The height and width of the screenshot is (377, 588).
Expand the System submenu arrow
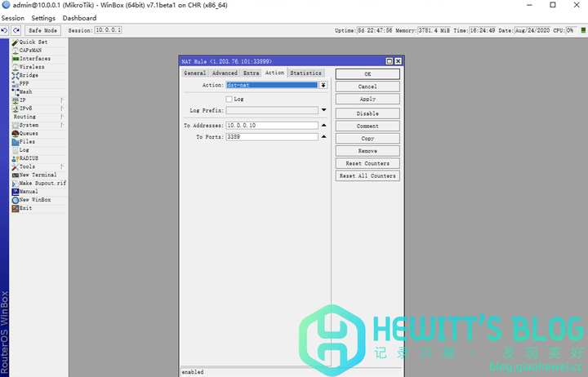(62, 125)
